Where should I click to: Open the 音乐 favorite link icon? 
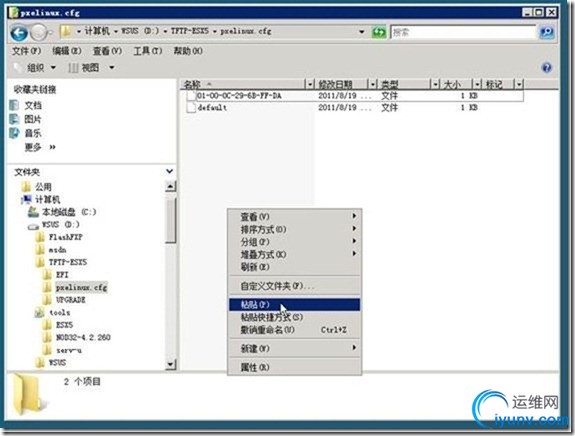coord(14,133)
